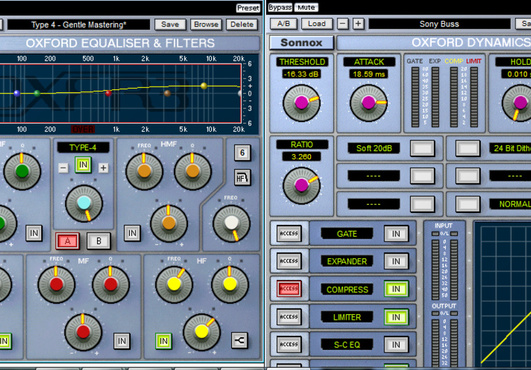531x370 pixels.
Task: Enable the MF band IN button
Action: [122, 341]
